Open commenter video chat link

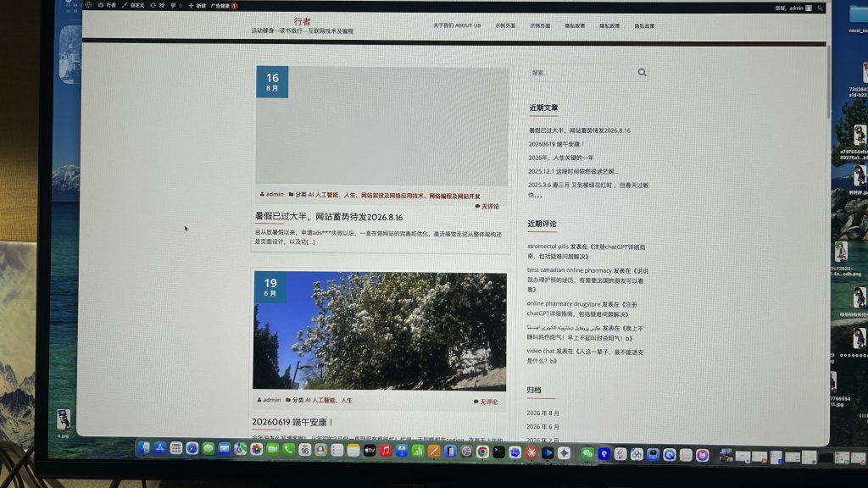(541, 351)
